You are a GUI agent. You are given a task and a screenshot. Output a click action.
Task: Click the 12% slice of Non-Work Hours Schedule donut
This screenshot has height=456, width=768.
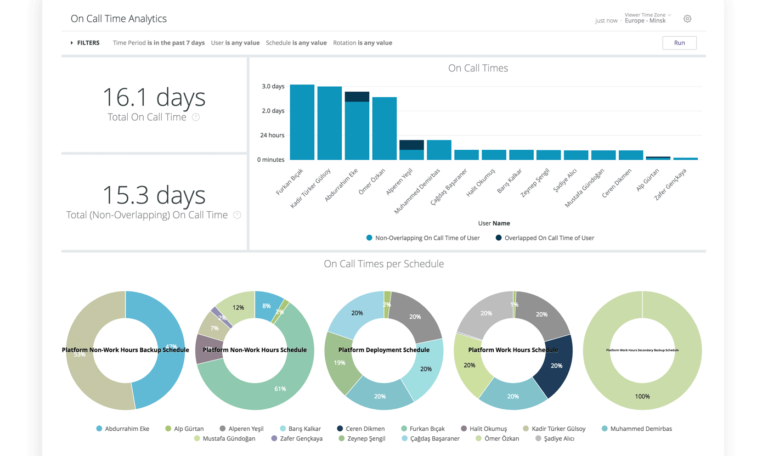[238, 307]
